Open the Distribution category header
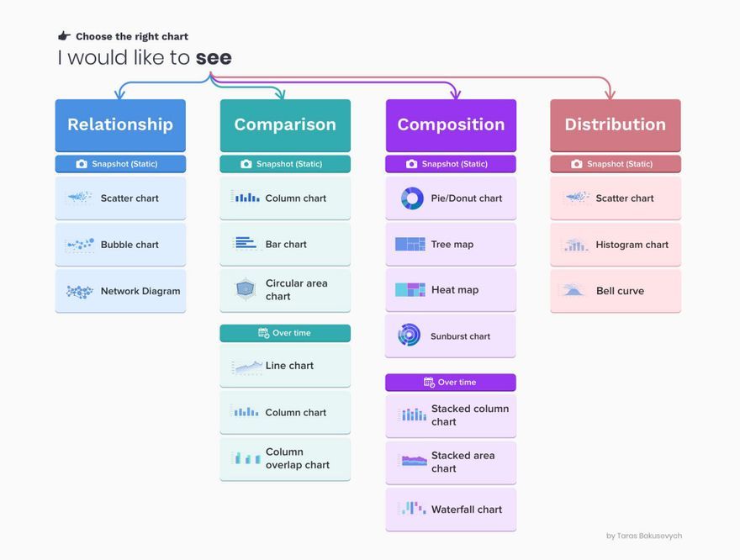This screenshot has height=560, width=740. click(x=616, y=125)
